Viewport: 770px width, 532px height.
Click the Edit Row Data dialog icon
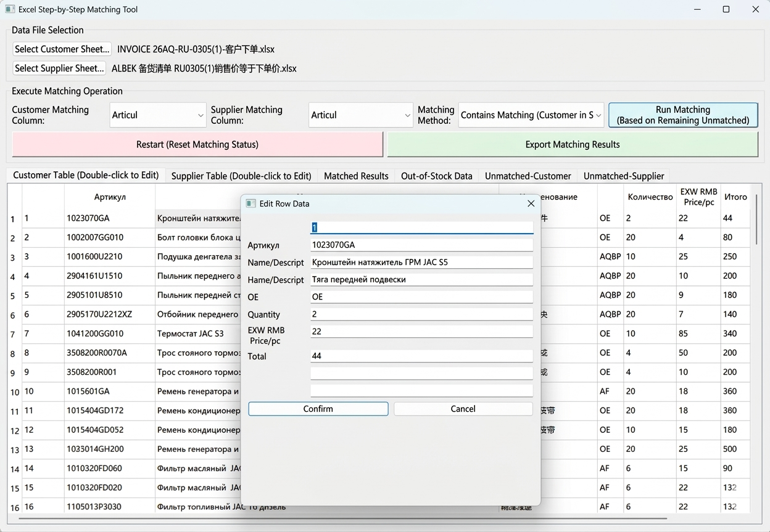[x=250, y=203]
